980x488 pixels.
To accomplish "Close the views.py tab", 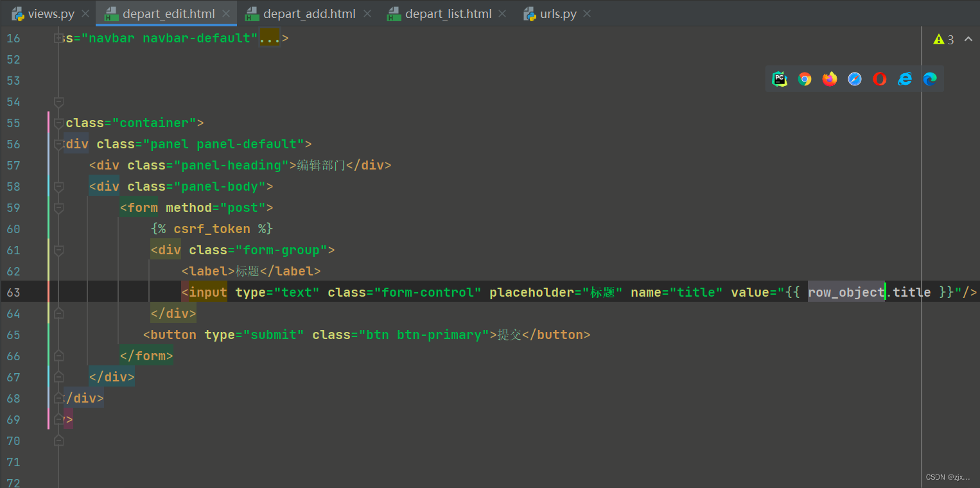I will (x=85, y=13).
